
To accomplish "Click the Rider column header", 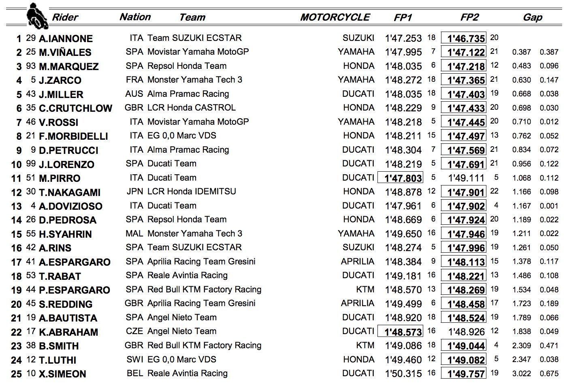I will point(65,17).
